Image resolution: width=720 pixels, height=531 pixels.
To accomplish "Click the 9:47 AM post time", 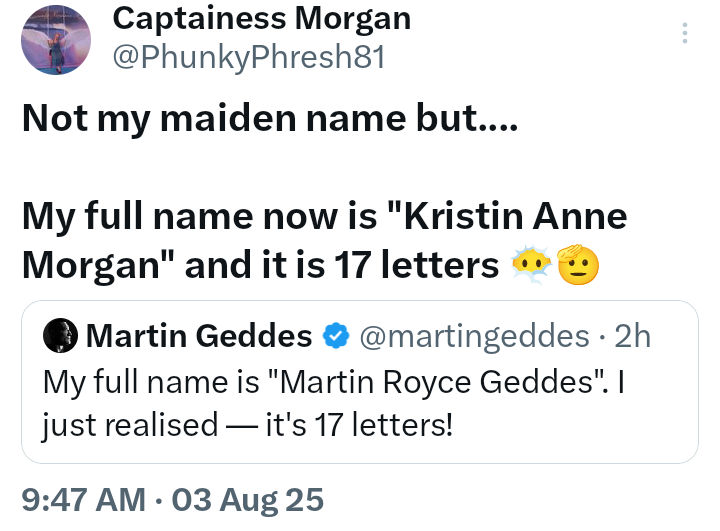I will [x=77, y=498].
